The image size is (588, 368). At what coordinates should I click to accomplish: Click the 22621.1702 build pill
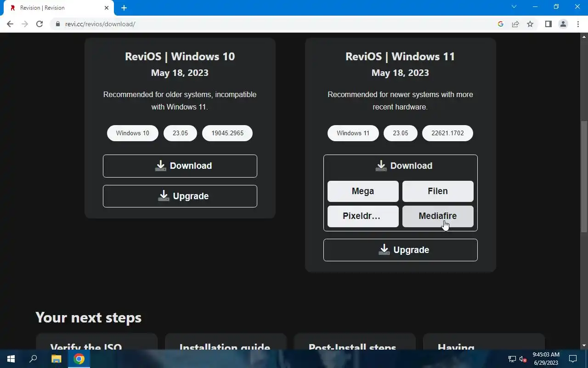pos(448,133)
